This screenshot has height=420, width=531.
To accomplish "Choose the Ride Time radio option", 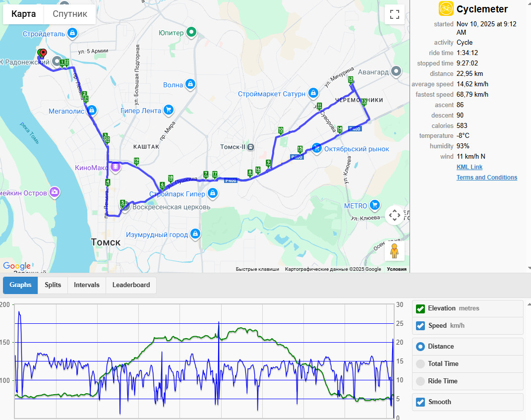I will tap(420, 381).
